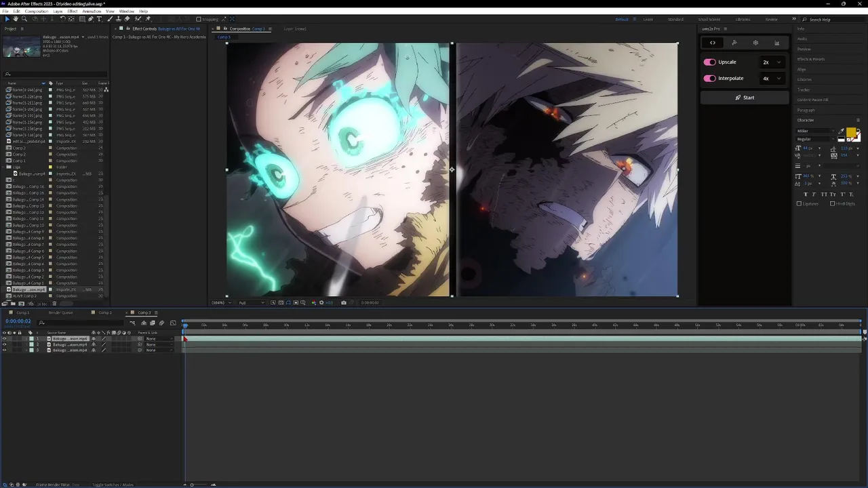Expand layer 1 properties triangle

(x=26, y=338)
